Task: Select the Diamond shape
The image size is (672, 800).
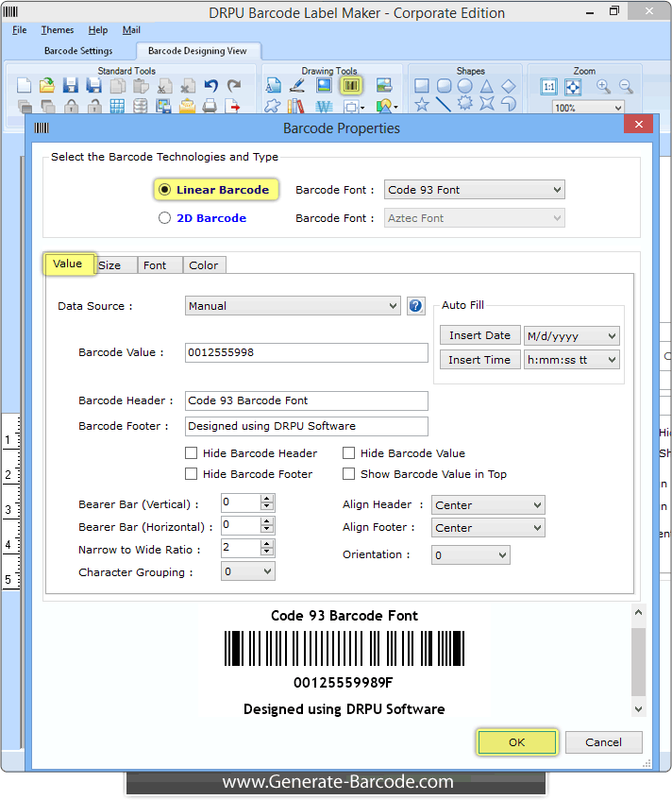Action: pos(509,86)
